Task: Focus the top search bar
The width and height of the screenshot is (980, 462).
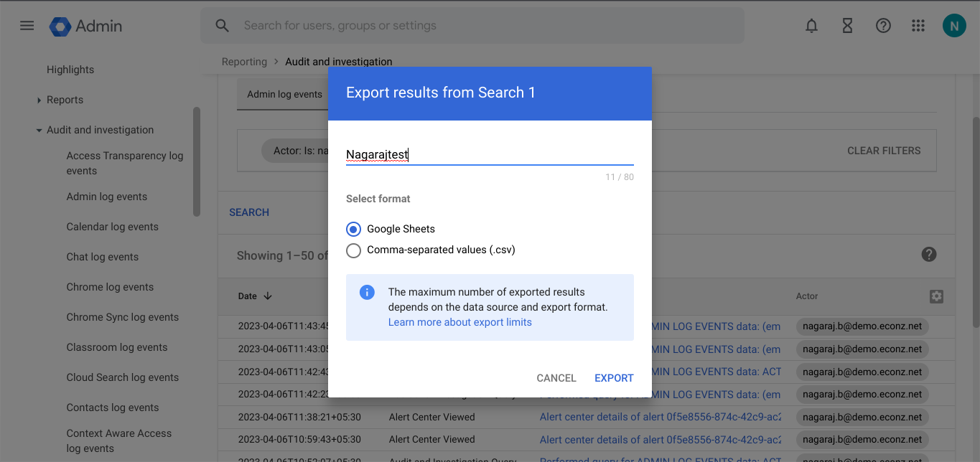Action: (472, 26)
